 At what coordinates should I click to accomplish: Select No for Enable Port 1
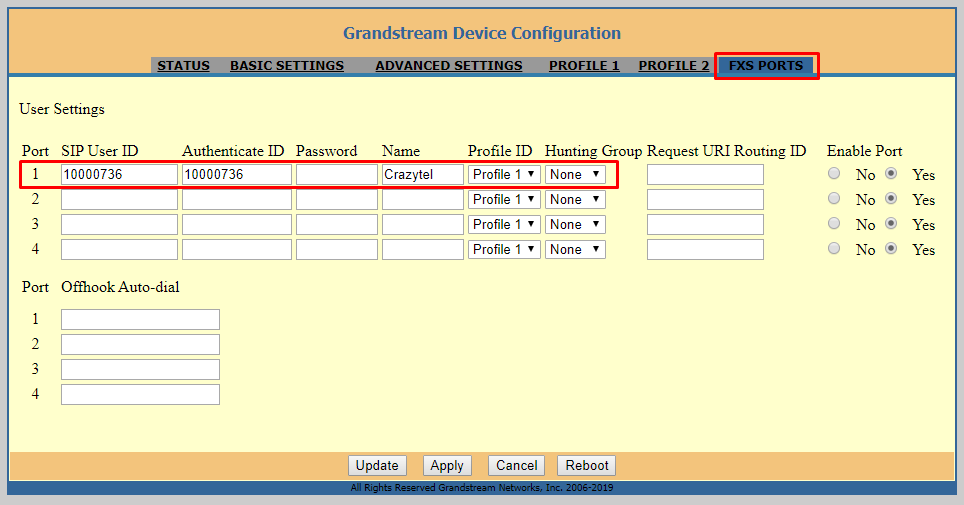point(834,174)
